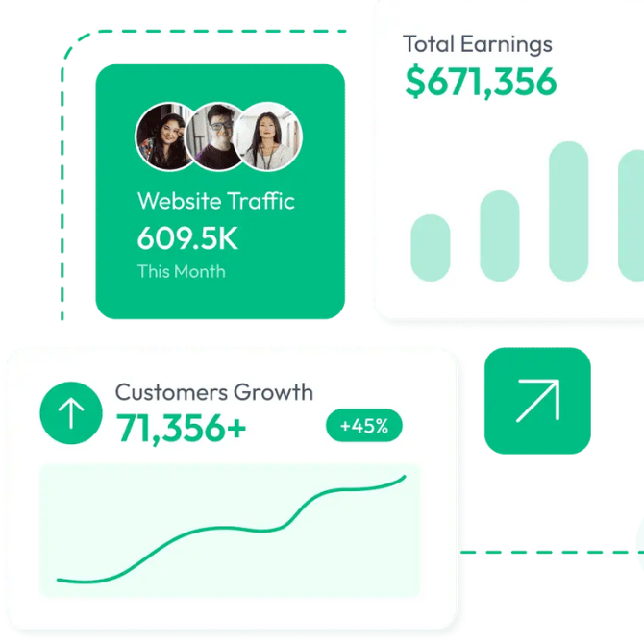This screenshot has height=644, width=644.
Task: Open the Total Earnings title
Action: point(477,44)
